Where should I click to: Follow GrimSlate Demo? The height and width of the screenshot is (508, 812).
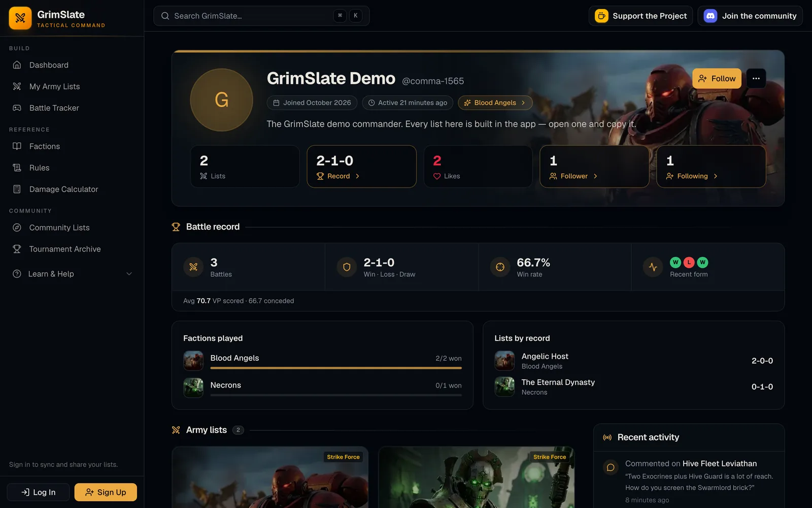[x=717, y=78]
